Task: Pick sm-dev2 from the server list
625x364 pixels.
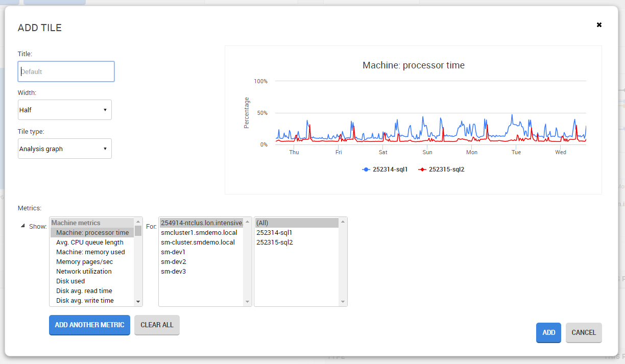Action: point(173,262)
